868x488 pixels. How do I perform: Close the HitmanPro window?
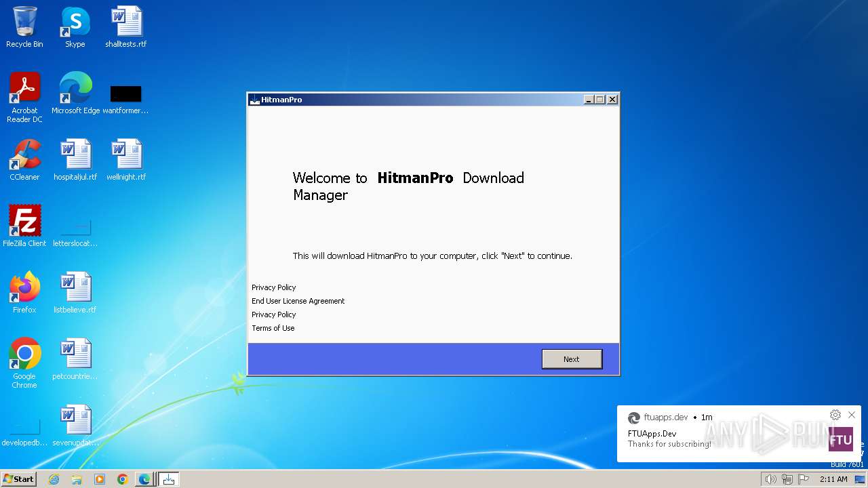[612, 100]
